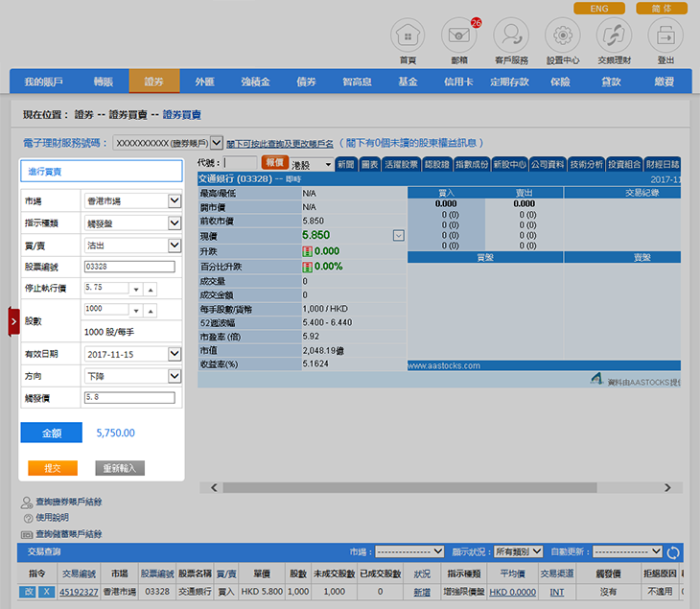Click the 登出 logout icon
The image size is (700, 609).
[665, 36]
